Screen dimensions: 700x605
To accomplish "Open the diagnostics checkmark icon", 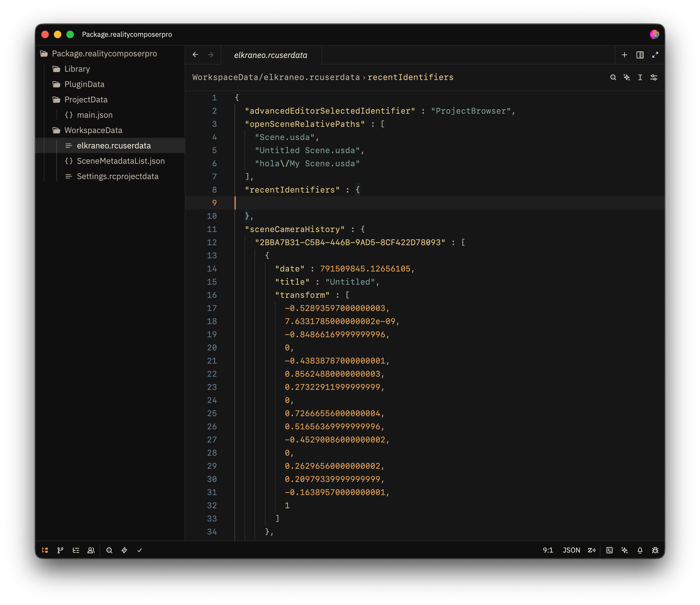I will pyautogui.click(x=140, y=550).
